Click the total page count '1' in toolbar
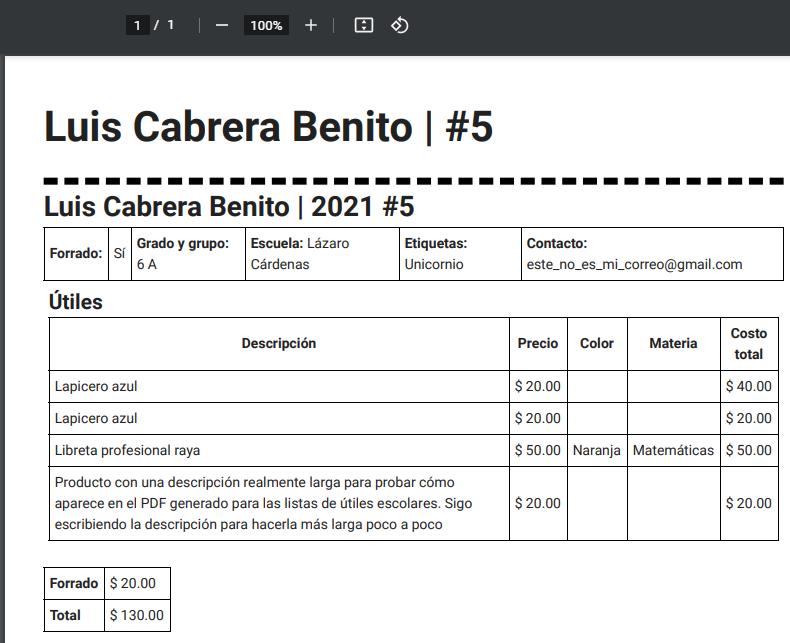 coord(171,25)
